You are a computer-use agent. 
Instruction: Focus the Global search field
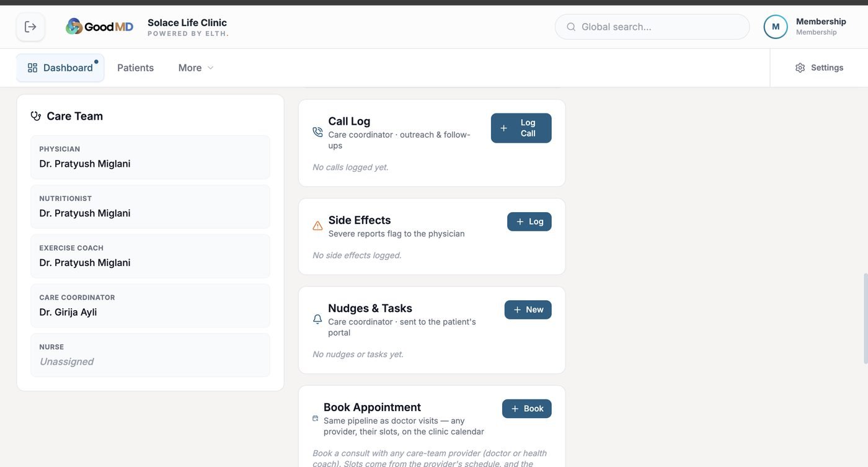(x=652, y=27)
